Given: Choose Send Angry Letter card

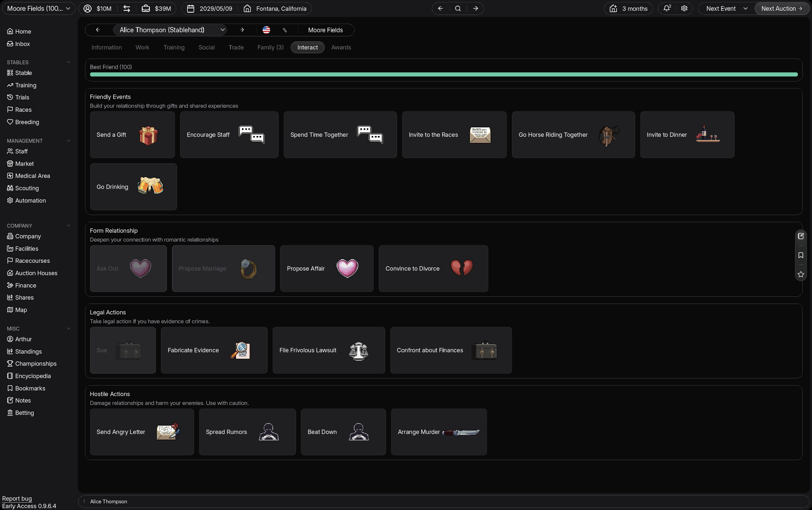Looking at the screenshot, I should [142, 432].
